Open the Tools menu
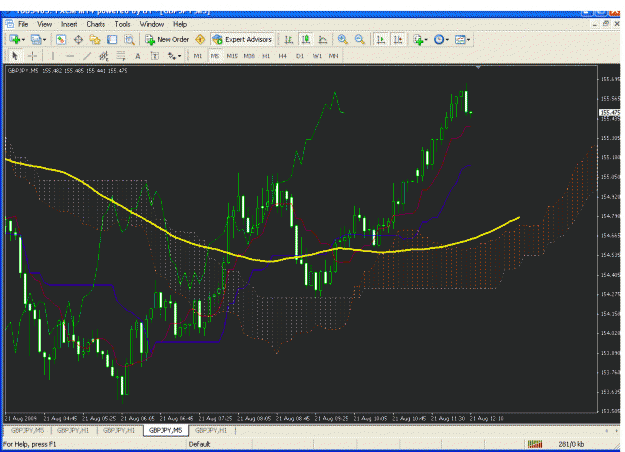The width and height of the screenshot is (625, 452). [x=122, y=24]
